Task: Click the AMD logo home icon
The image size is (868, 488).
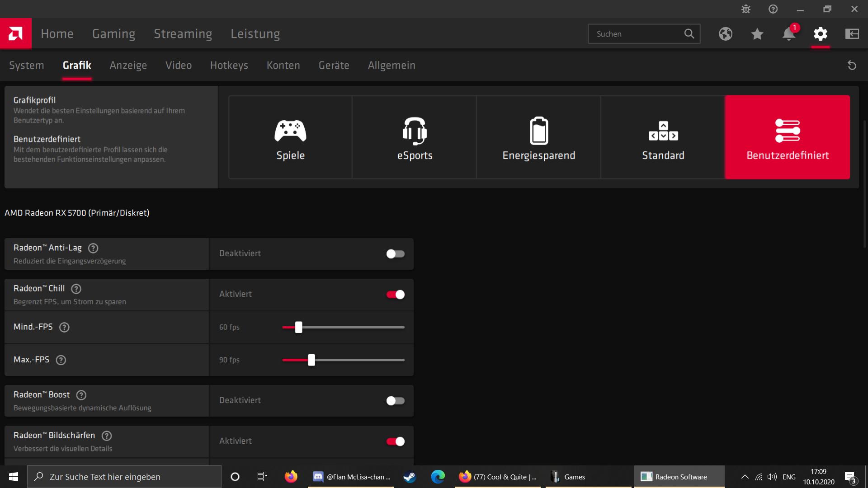Action: (x=15, y=33)
